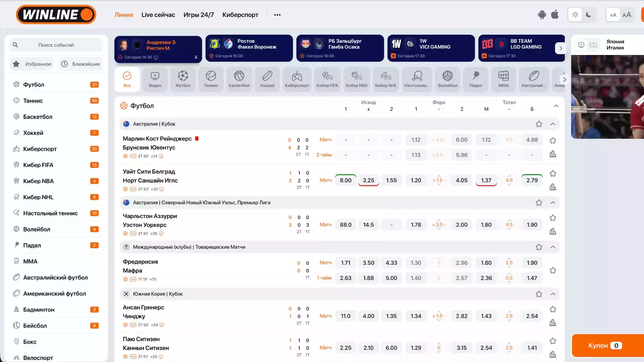Open the Киберспорт top menu item
644x362 pixels.
[x=240, y=15]
